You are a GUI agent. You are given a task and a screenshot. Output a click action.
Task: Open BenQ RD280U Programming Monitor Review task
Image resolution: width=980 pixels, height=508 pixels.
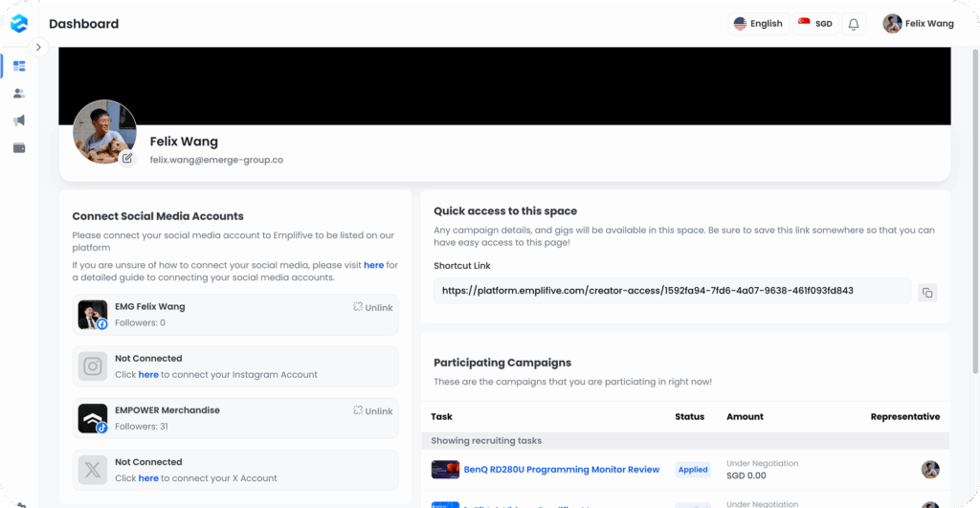click(561, 470)
